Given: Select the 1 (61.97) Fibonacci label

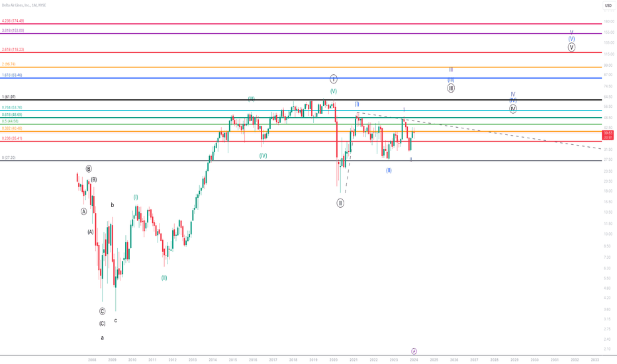Looking at the screenshot, I should pos(9,97).
